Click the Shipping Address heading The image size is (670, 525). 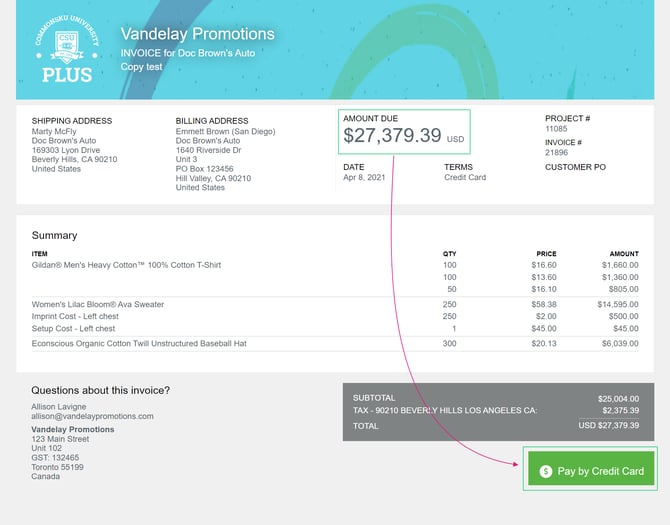pos(72,121)
